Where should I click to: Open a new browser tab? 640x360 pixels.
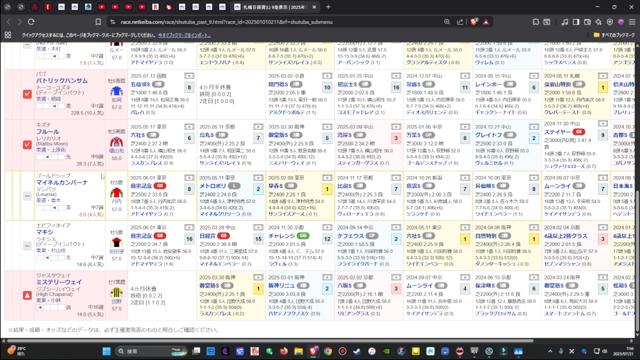[x=328, y=7]
